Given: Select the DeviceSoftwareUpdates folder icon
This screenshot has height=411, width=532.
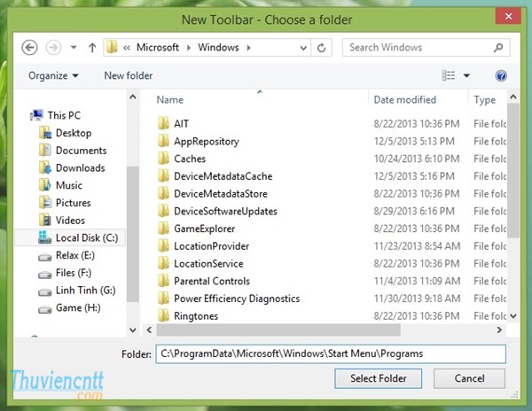Looking at the screenshot, I should 163,211.
